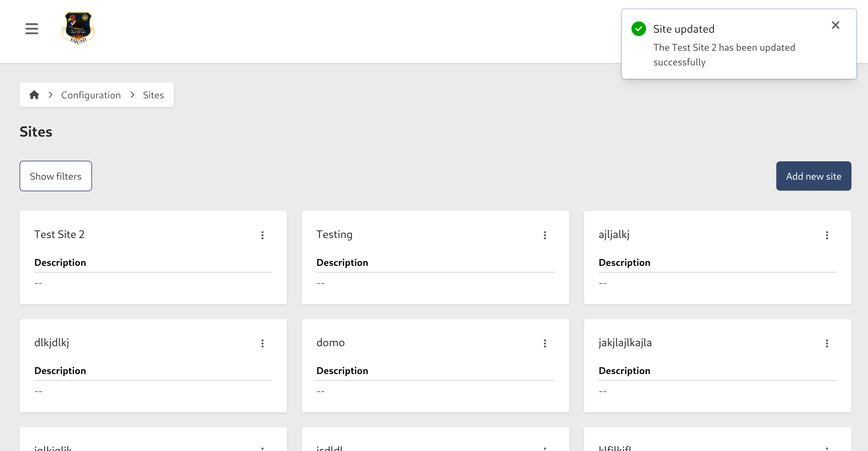The width and height of the screenshot is (868, 451).
Task: Navigate to Configuration in the breadcrumb
Action: tap(91, 95)
